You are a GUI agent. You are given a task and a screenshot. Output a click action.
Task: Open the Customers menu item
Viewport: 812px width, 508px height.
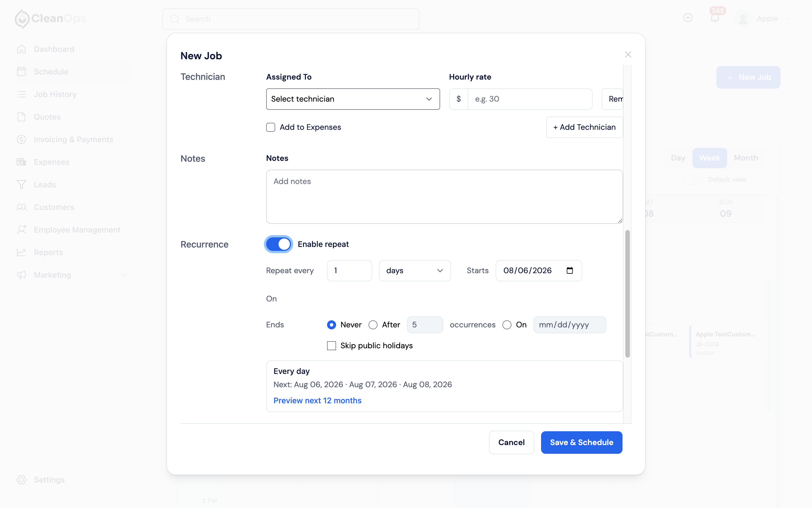pos(72,207)
